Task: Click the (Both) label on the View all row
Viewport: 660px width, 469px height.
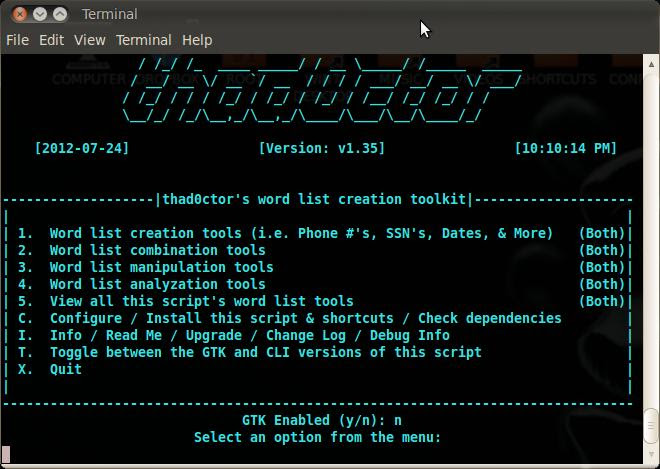Action: pos(602,301)
